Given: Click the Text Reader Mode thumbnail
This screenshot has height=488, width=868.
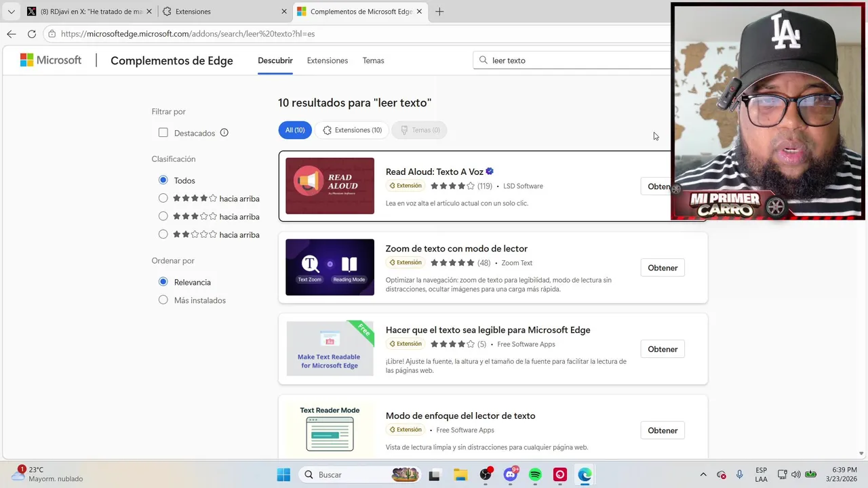Looking at the screenshot, I should point(330,430).
